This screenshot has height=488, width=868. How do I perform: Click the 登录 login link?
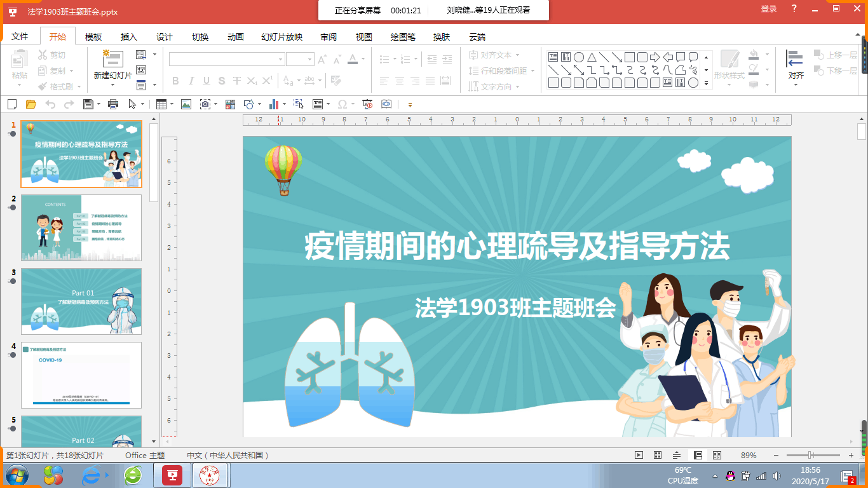coord(769,9)
